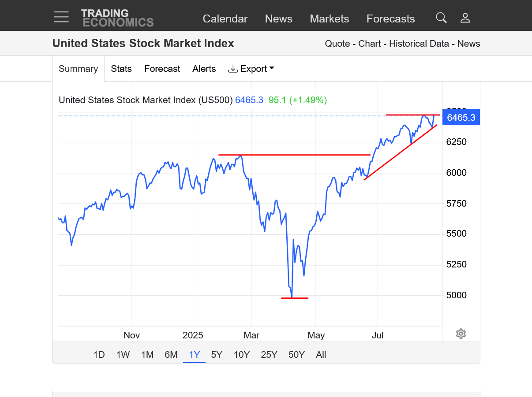Click the News navigation item
The image size is (532, 397).
coord(279,19)
